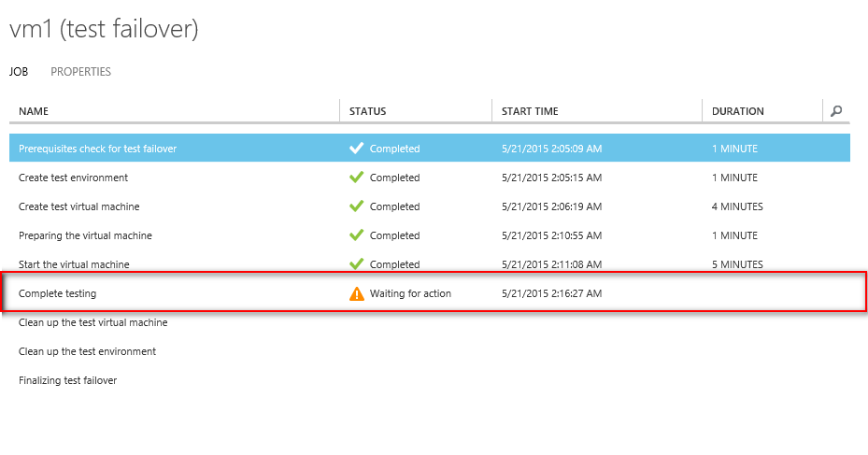The height and width of the screenshot is (455, 868).
Task: Sort by the DURATION column header
Action: tap(738, 111)
